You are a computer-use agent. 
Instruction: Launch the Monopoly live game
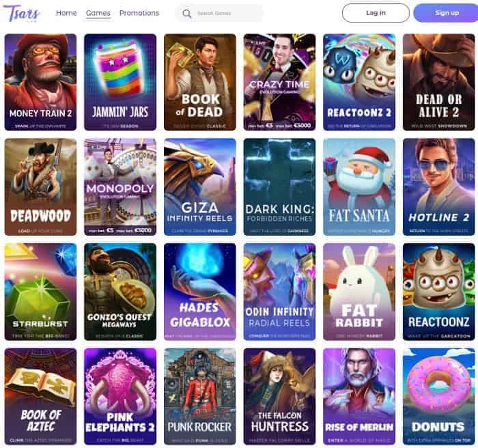click(x=120, y=187)
